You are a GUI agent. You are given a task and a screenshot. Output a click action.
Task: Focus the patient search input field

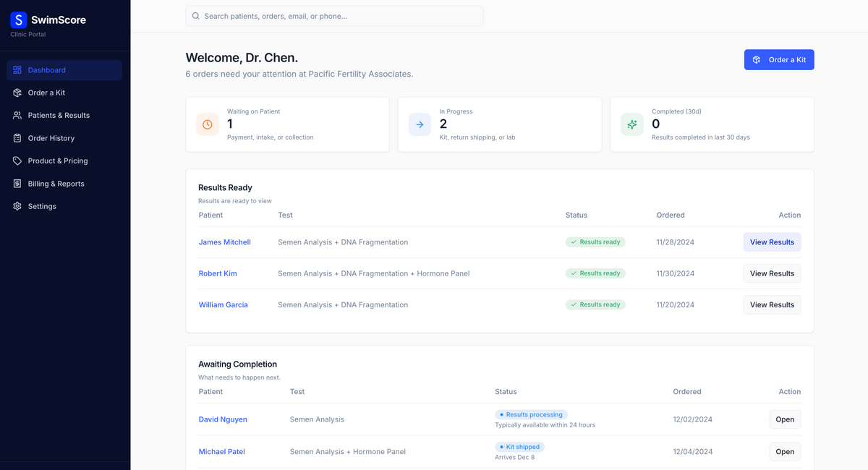click(334, 16)
